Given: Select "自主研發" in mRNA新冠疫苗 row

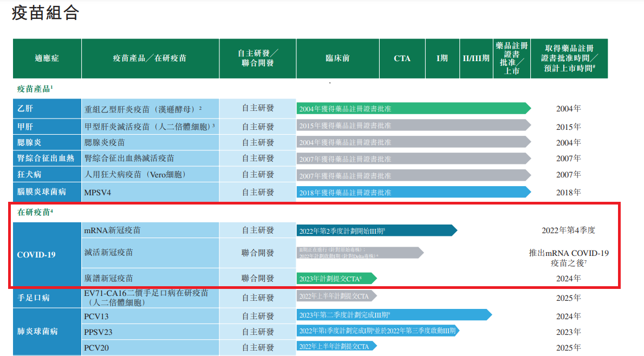Looking at the screenshot, I should pyautogui.click(x=257, y=230).
